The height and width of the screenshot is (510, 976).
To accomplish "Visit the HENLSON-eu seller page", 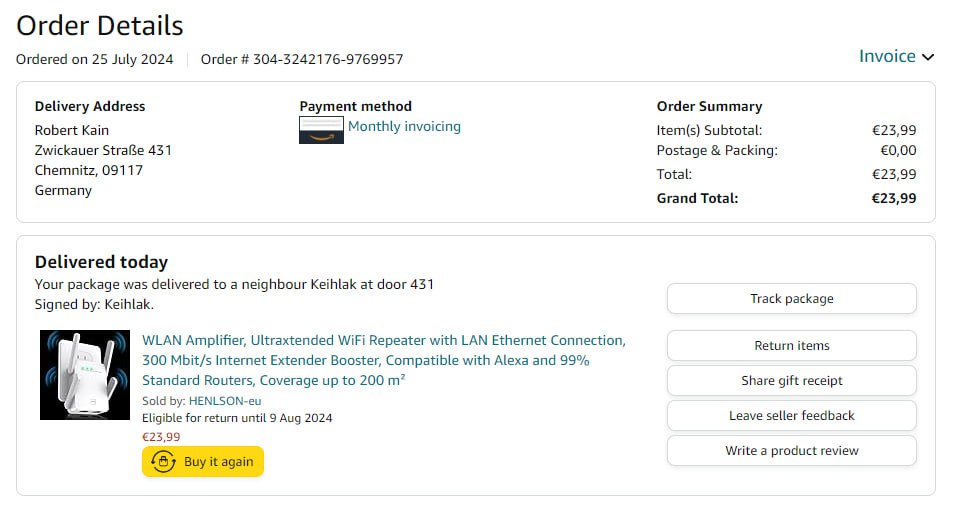I will 225,401.
